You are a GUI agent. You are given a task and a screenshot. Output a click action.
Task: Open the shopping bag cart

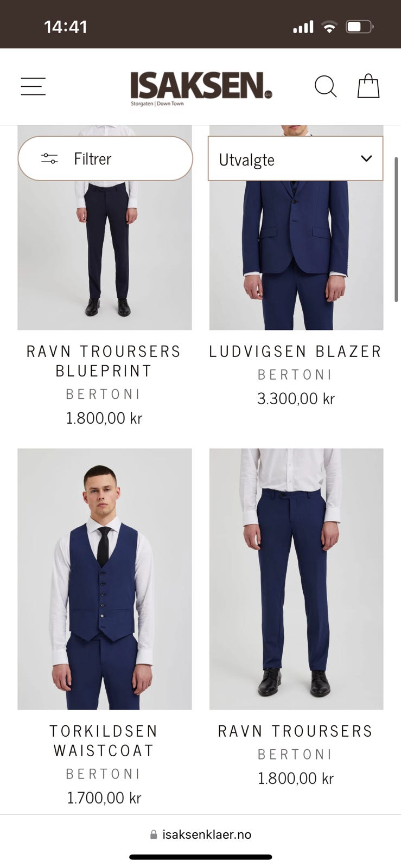(368, 86)
